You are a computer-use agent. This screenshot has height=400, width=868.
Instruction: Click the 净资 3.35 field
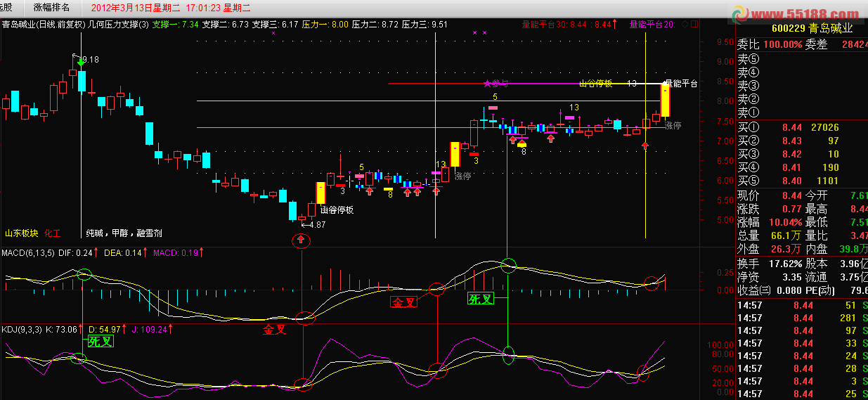(x=770, y=277)
